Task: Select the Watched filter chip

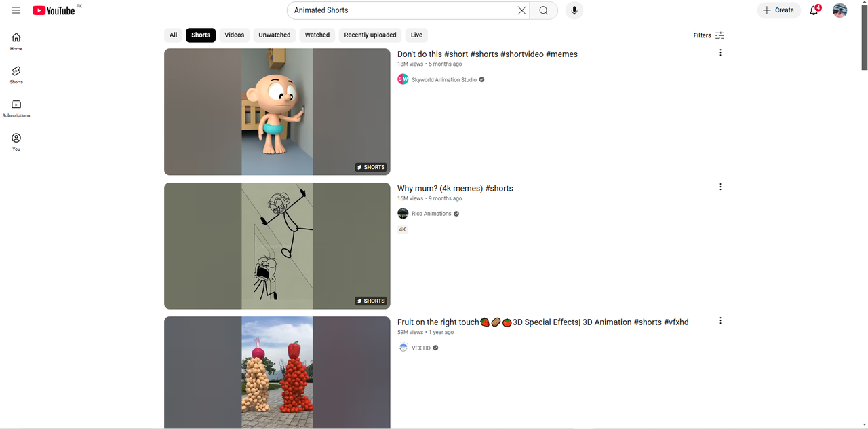Action: pos(317,35)
